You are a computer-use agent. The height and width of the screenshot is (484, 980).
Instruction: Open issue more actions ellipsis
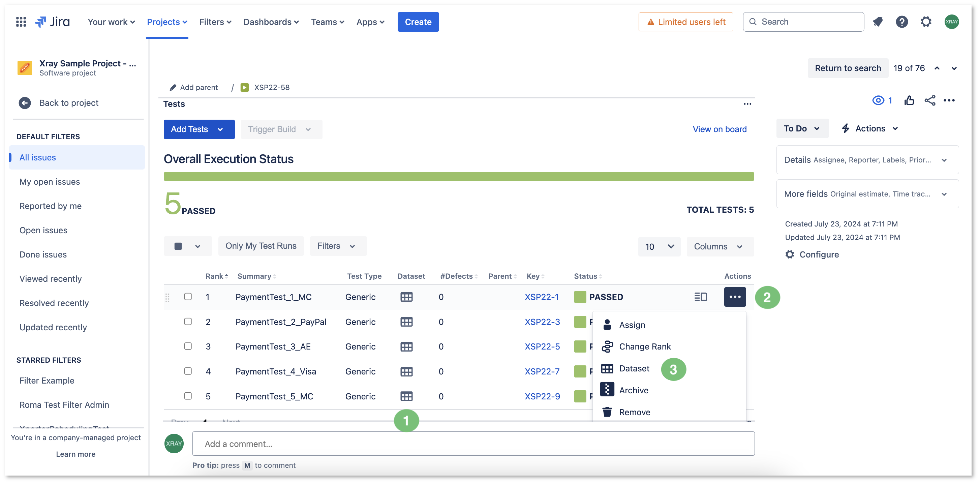(x=949, y=100)
